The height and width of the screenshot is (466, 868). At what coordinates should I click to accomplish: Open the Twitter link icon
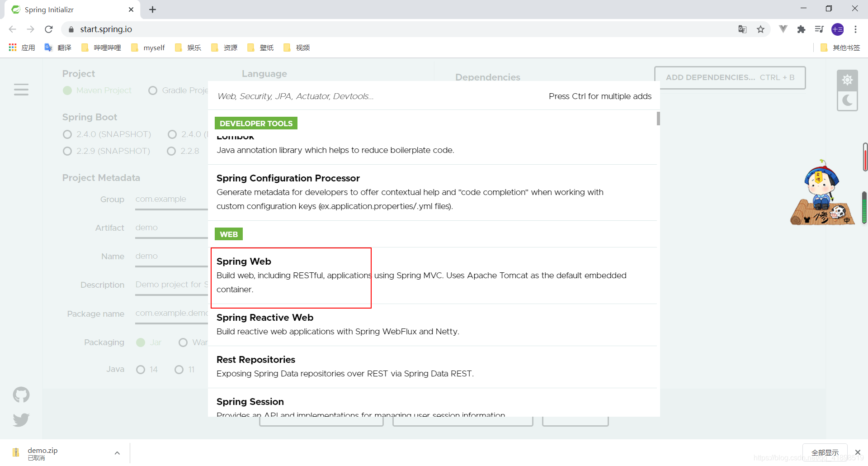21,420
